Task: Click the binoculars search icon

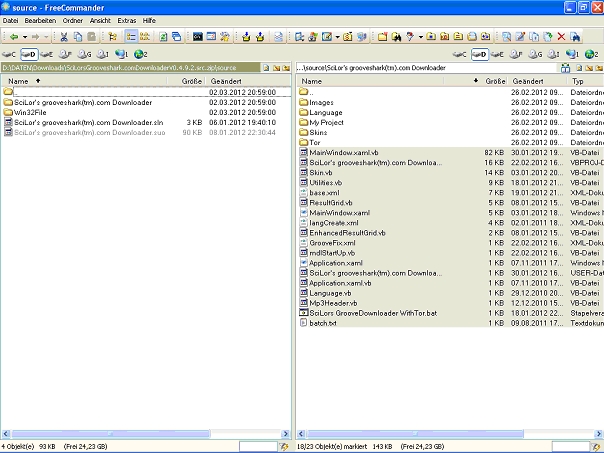Action: pyautogui.click(x=396, y=37)
